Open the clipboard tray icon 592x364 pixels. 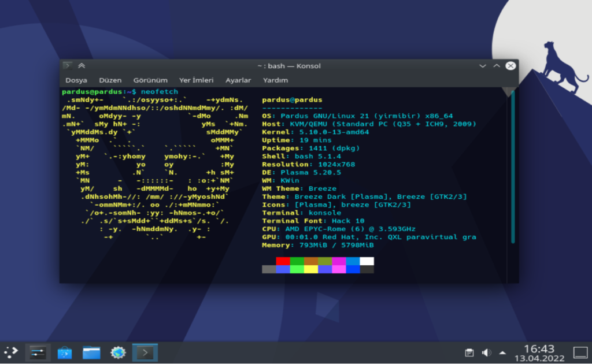click(x=469, y=352)
